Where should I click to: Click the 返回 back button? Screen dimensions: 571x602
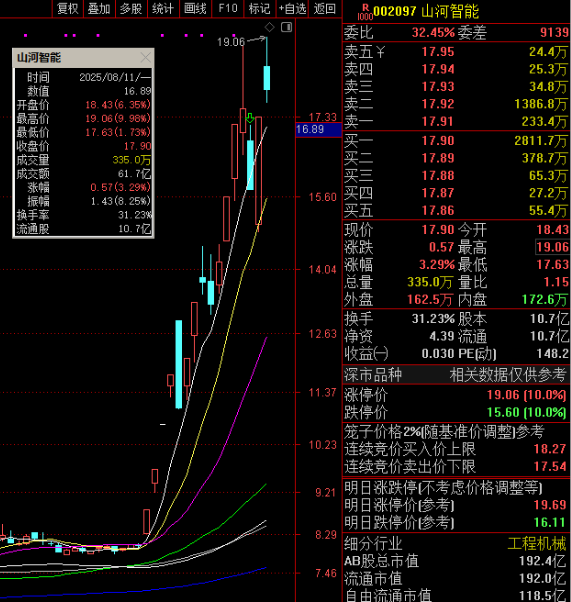(x=324, y=8)
